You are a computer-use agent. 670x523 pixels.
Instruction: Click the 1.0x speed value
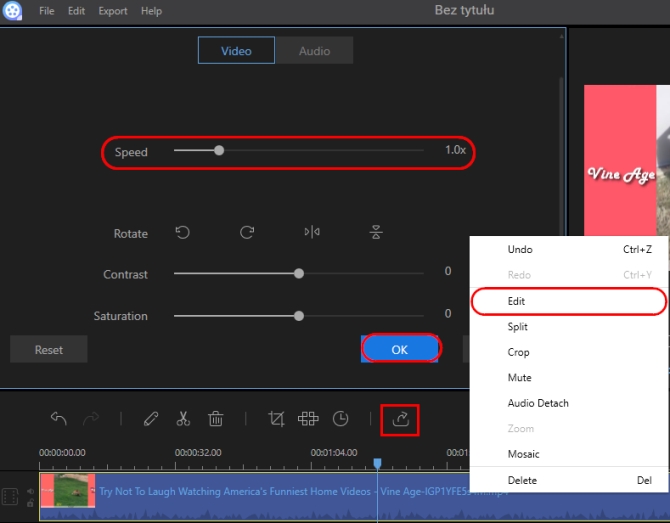[455, 150]
